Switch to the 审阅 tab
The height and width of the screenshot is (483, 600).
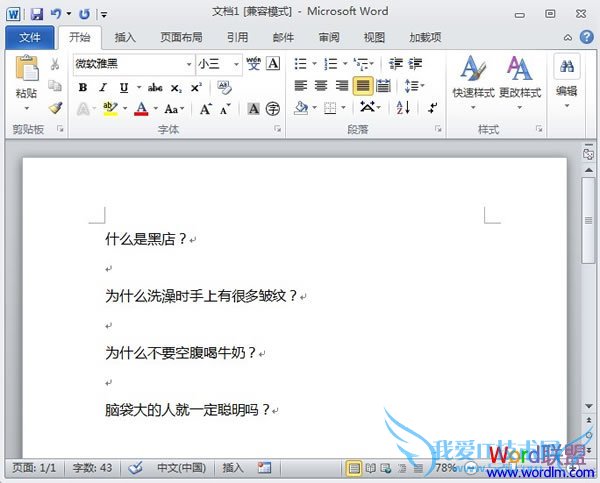[x=329, y=38]
